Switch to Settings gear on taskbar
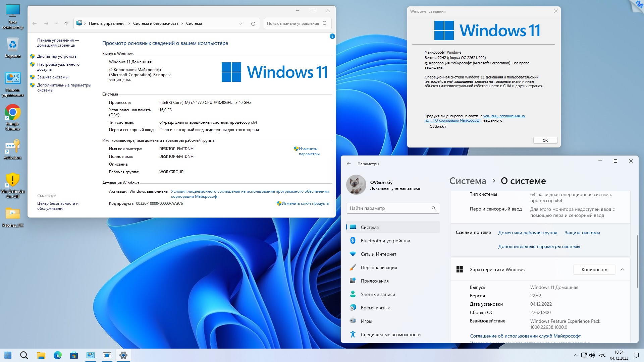This screenshot has width=644, height=362. pos(123,355)
